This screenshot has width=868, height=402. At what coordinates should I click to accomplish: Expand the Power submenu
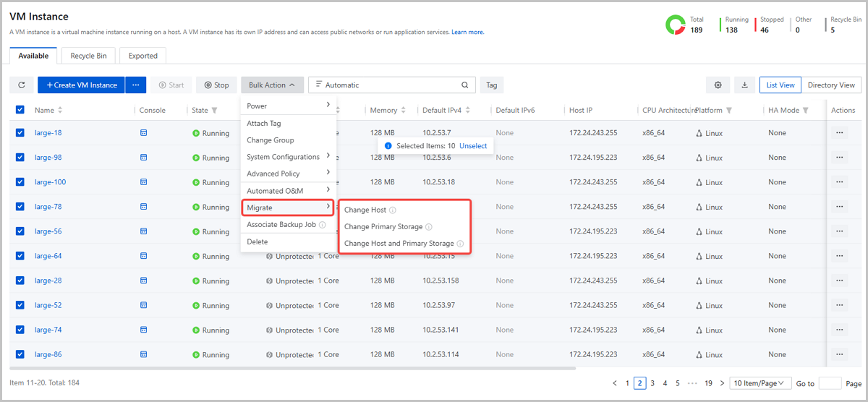pos(288,106)
